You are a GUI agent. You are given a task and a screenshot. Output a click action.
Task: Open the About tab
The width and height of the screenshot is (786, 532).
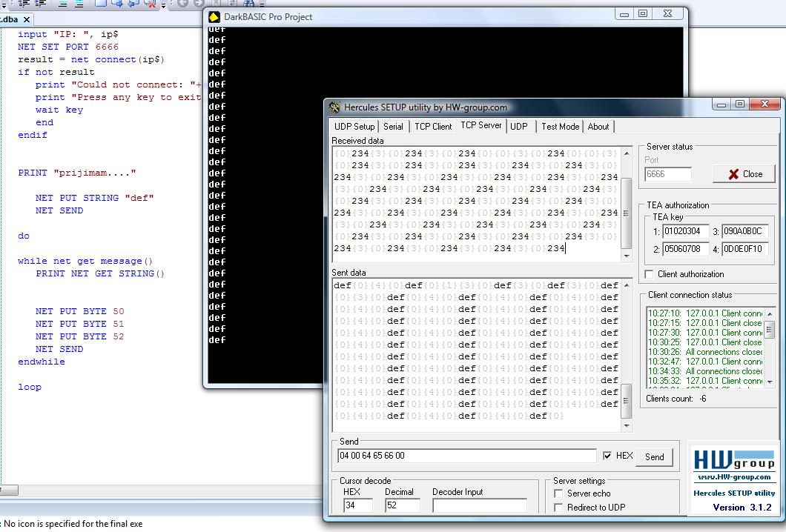(x=598, y=126)
